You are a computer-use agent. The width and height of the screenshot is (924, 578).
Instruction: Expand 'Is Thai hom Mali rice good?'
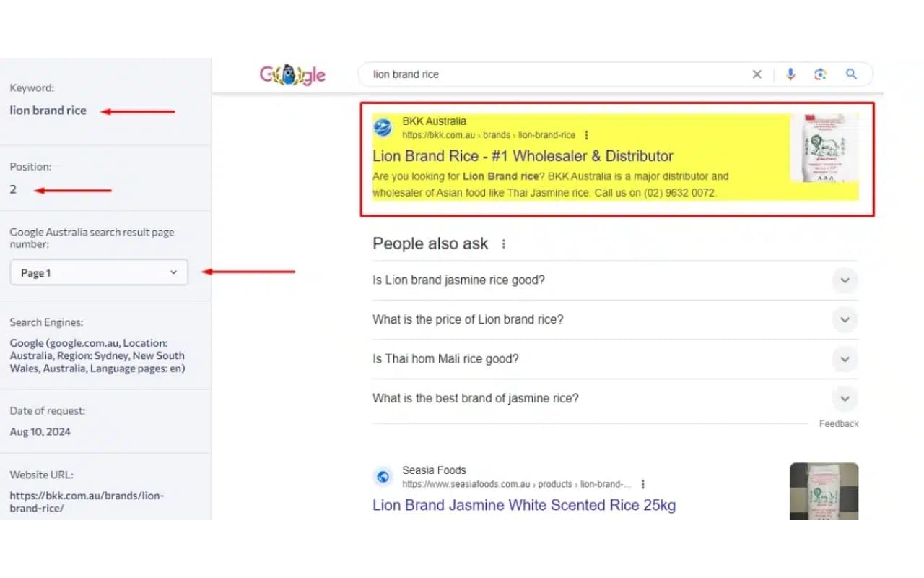coord(845,359)
